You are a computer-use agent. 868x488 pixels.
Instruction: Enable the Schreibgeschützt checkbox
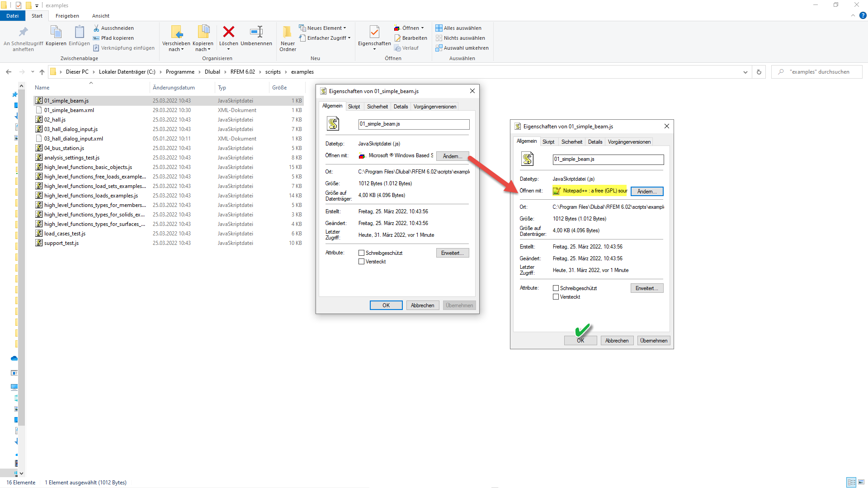click(362, 253)
